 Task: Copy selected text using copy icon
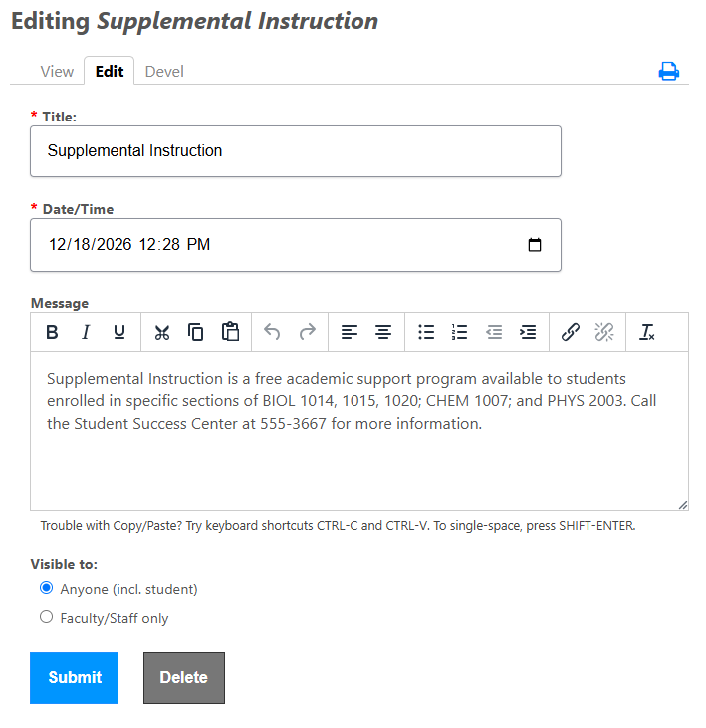click(196, 332)
